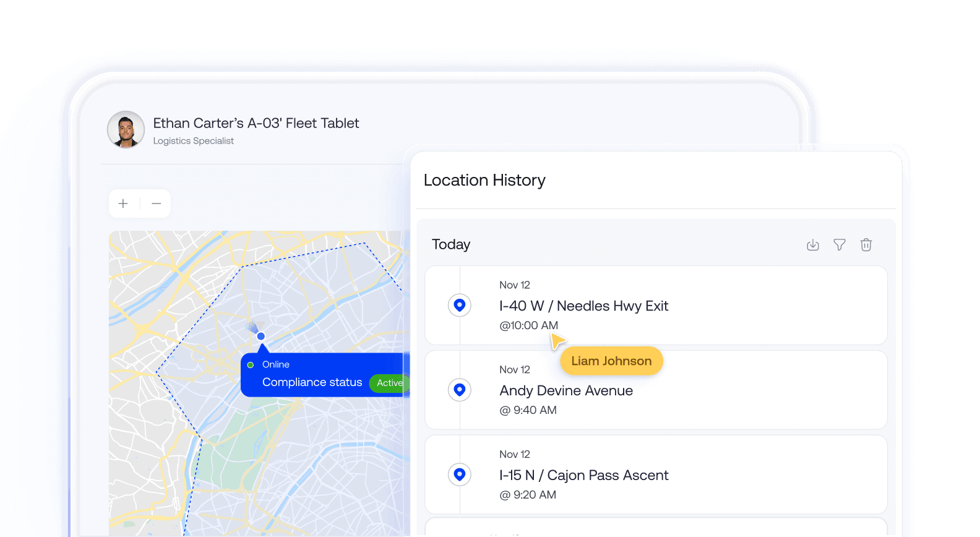980x537 pixels.
Task: Select the Andy Devine Avenue pin marker
Action: tap(460, 390)
